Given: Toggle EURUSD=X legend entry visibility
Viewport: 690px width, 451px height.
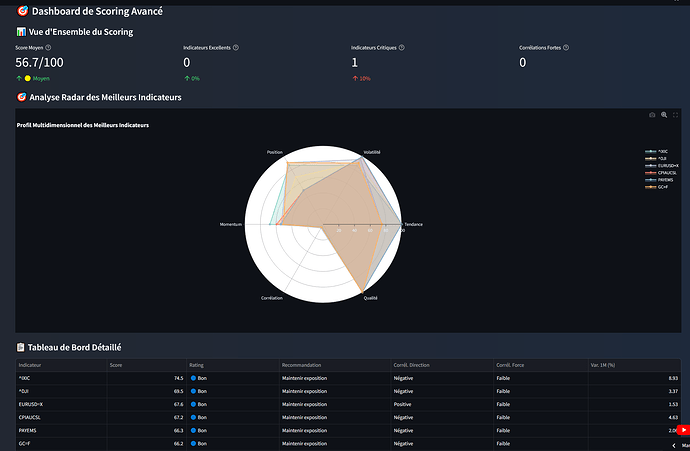Looking at the screenshot, I should (667, 165).
